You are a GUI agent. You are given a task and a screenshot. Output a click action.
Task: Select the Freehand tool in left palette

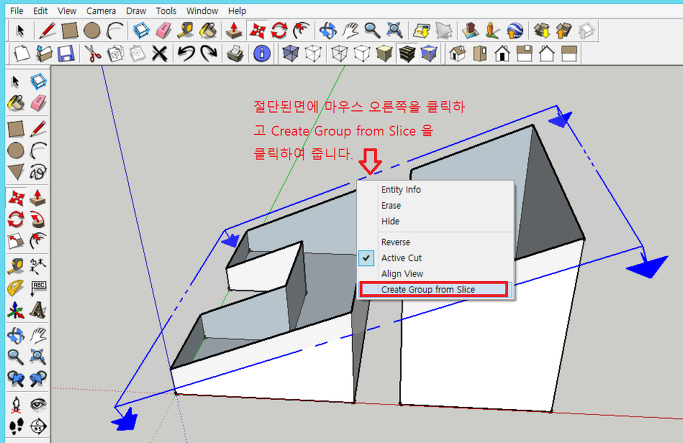click(x=38, y=172)
